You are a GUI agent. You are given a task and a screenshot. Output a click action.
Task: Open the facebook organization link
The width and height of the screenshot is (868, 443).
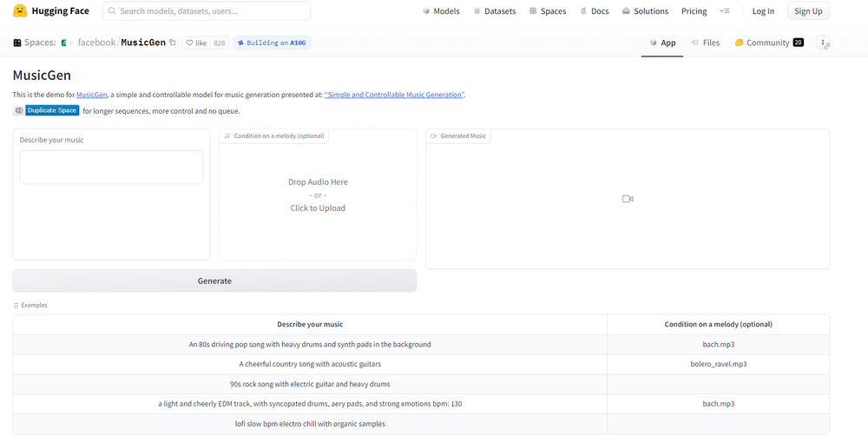(96, 43)
